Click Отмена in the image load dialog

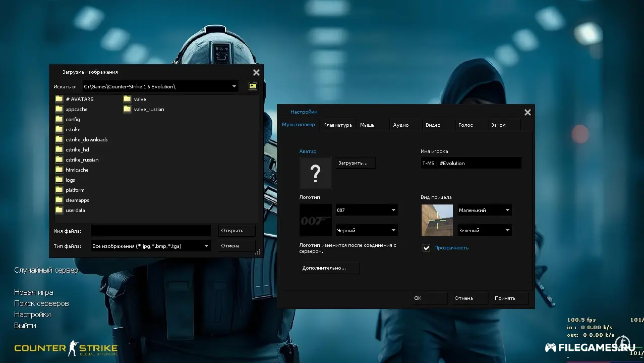click(237, 246)
